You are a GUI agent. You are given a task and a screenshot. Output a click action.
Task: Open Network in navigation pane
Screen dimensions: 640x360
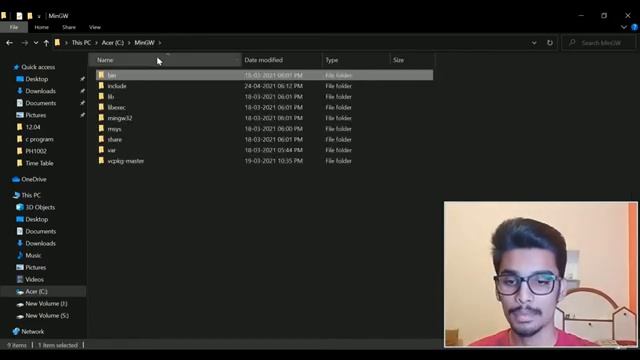click(x=32, y=331)
